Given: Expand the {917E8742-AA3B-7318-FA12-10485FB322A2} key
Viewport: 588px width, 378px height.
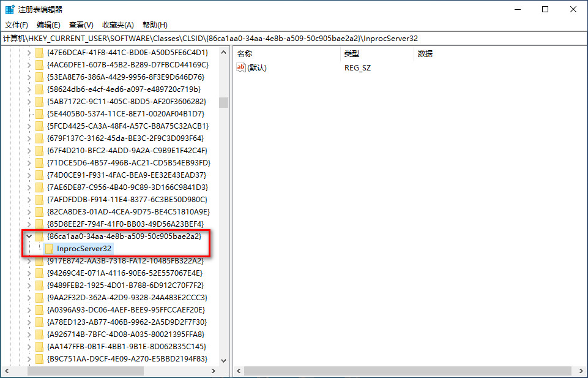Looking at the screenshot, I should [x=28, y=260].
